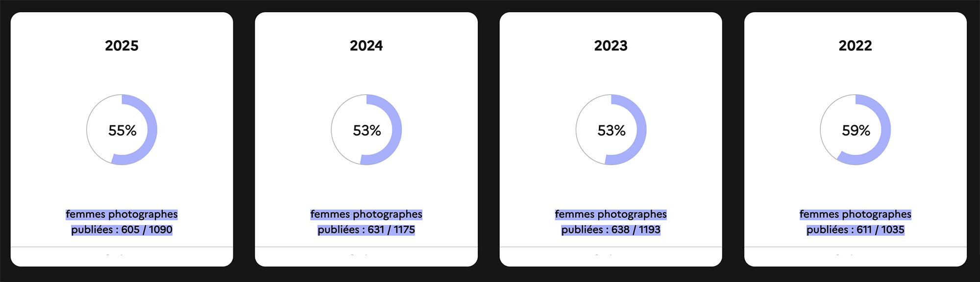Select the 2023 year title
Viewport: 980px width, 282px height.
click(611, 46)
